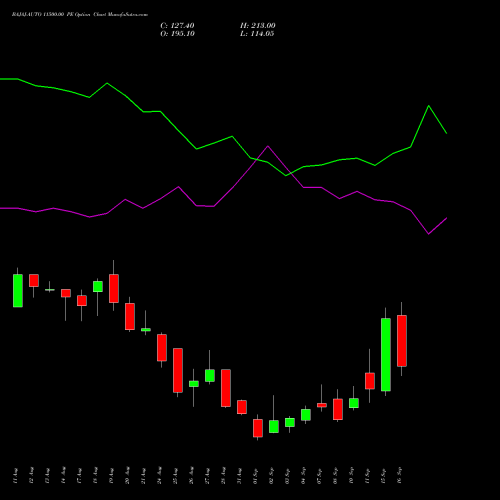This screenshot has width=500, height=500.
Task: Click the last red candle above 16 Sep
Action: pyautogui.click(x=402, y=341)
